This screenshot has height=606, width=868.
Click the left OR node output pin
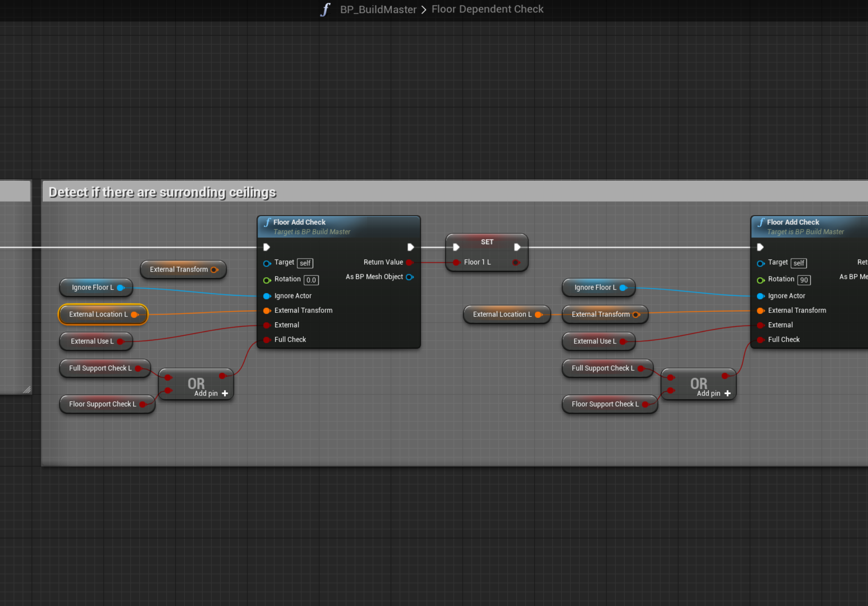point(222,376)
